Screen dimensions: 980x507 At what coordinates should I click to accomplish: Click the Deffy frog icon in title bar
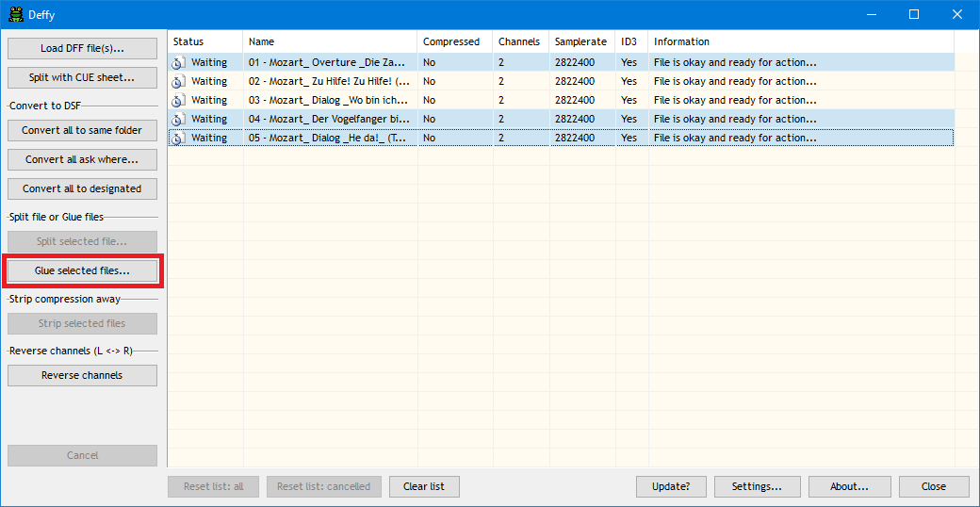pos(16,14)
